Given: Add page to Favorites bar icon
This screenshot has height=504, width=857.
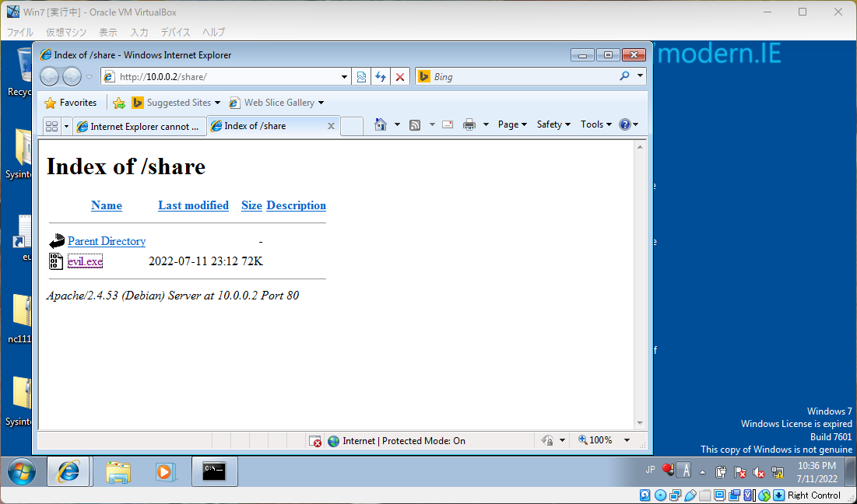Looking at the screenshot, I should (x=119, y=103).
